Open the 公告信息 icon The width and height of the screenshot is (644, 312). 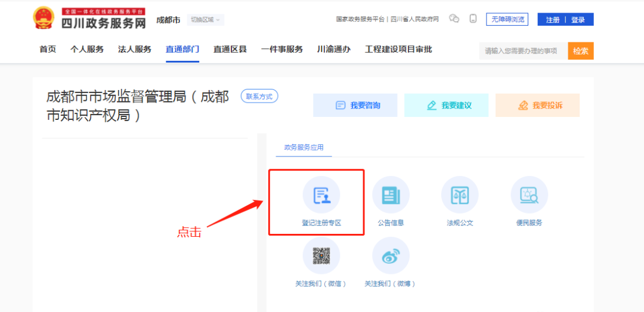click(391, 195)
